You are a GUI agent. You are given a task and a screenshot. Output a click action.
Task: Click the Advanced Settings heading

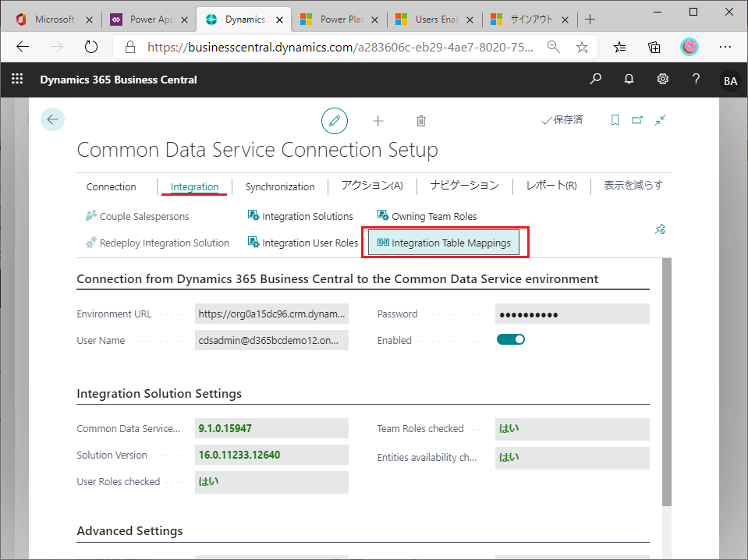(129, 531)
